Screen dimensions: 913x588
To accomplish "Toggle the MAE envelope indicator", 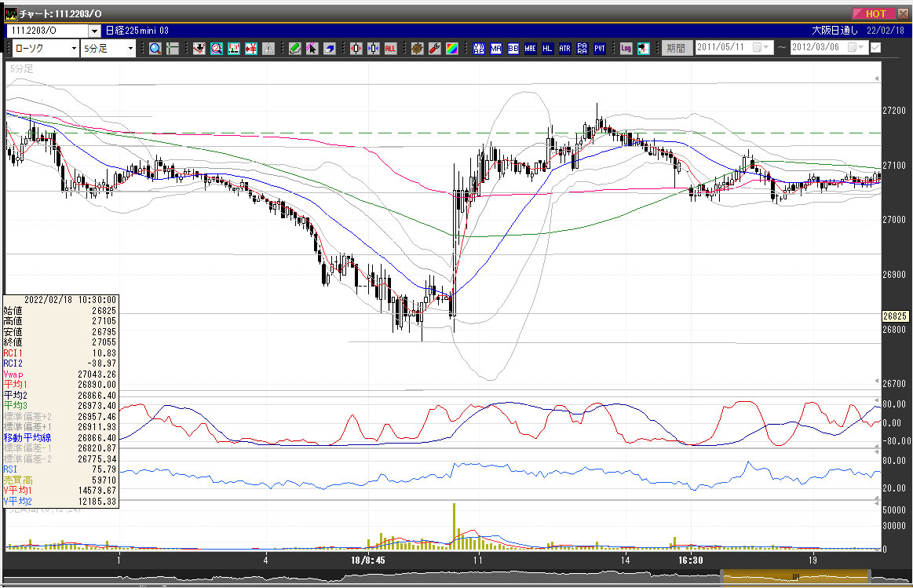I will [531, 49].
